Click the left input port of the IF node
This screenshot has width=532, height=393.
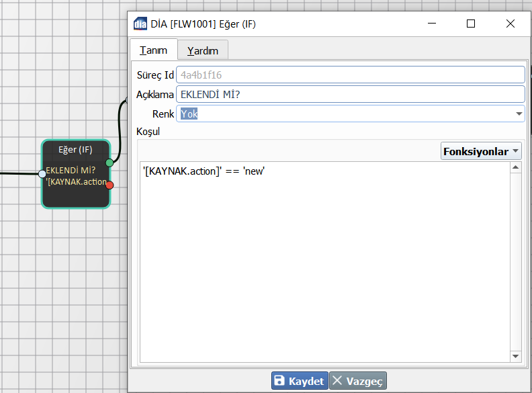(42, 174)
